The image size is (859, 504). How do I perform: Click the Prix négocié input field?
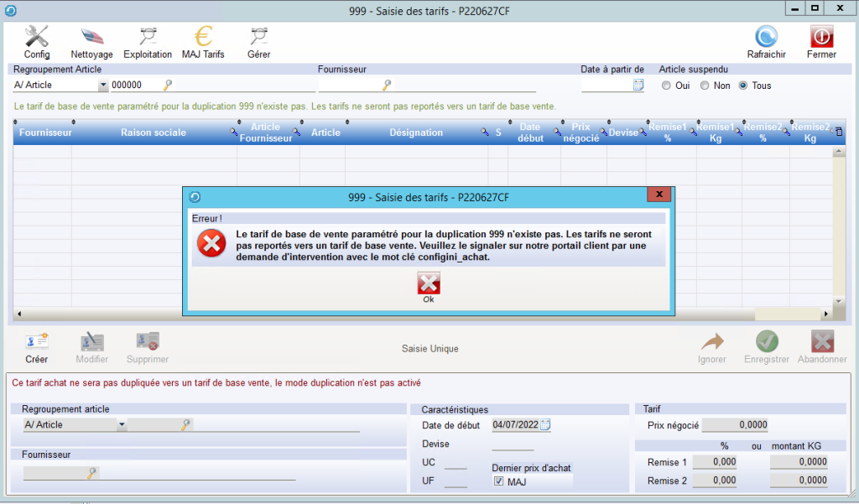734,425
